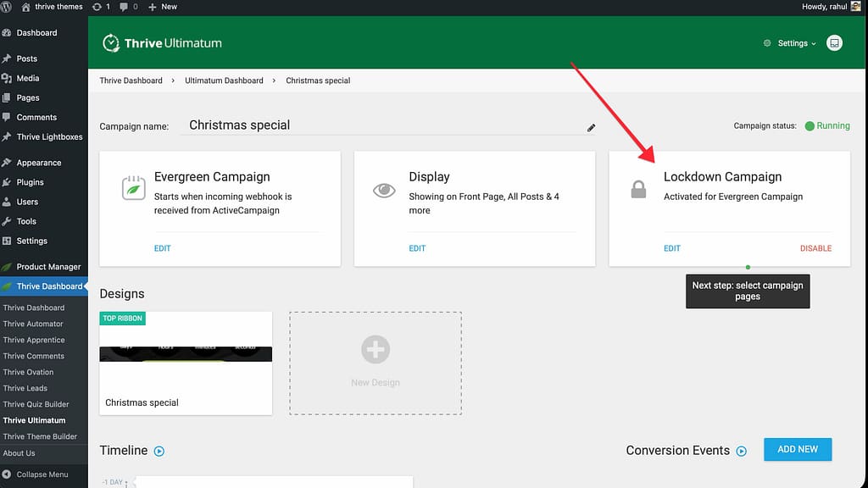
Task: Click the Timeline play help icon
Action: (159, 452)
